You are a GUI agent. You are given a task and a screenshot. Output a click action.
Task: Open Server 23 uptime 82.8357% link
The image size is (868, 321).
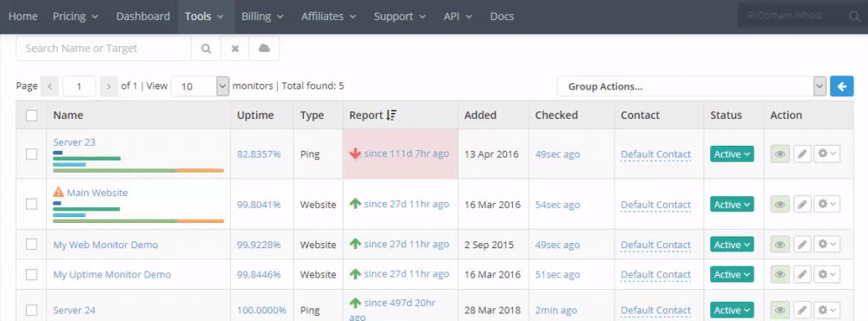point(259,154)
